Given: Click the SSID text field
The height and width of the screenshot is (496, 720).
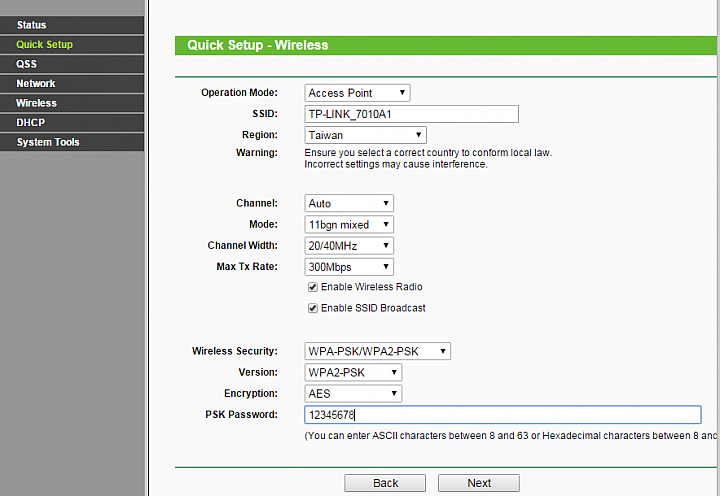Looking at the screenshot, I should click(x=411, y=114).
